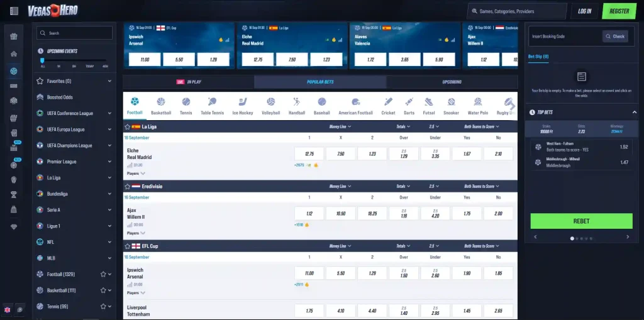Select the sports ball icon in left rail
The width and height of the screenshot is (644, 320).
(14, 71)
